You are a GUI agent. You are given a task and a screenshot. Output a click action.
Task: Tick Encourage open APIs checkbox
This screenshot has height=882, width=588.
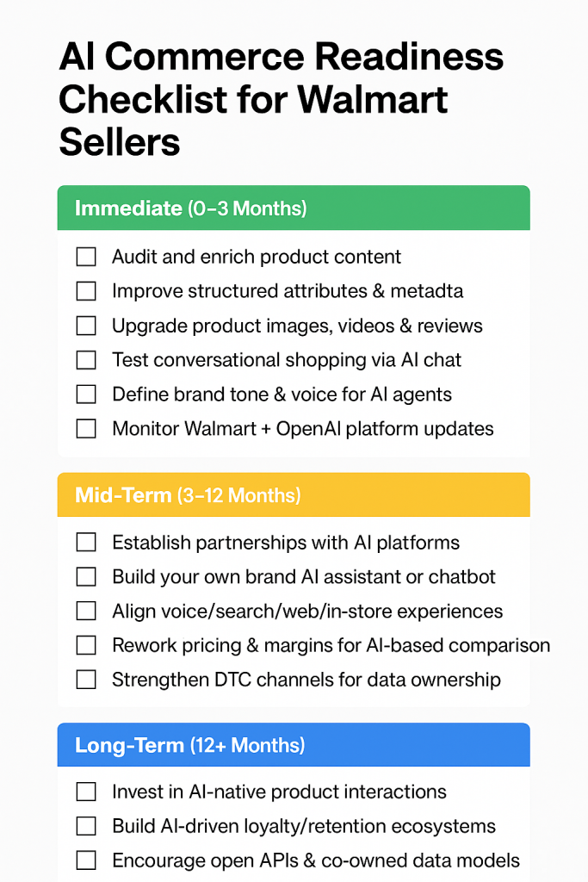coord(86,860)
